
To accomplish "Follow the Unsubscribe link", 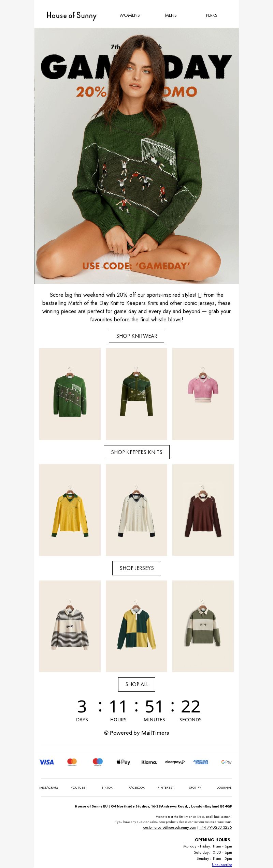I will 222,864.
